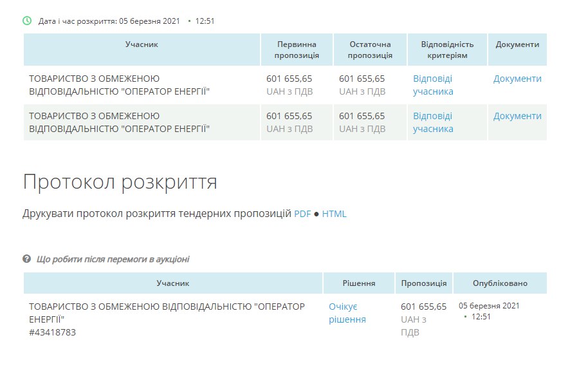Click 'Учасник' header in the bottom table
This screenshot has height=369, width=588.
173,283
